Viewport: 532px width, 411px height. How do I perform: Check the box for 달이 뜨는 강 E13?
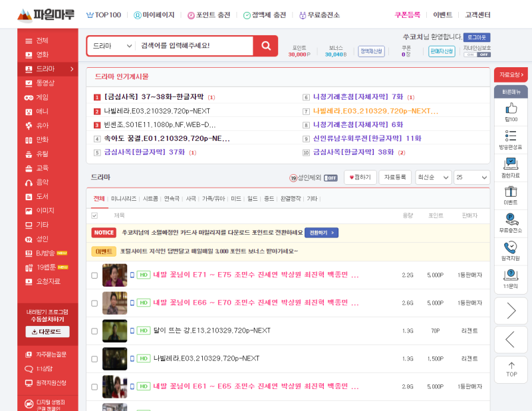[x=94, y=331]
